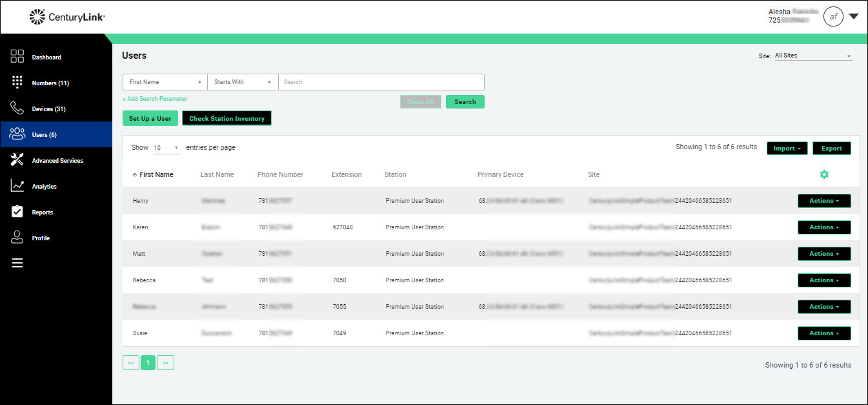Expand the Import dropdown button
Screen dimensions: 868x405
click(787, 149)
